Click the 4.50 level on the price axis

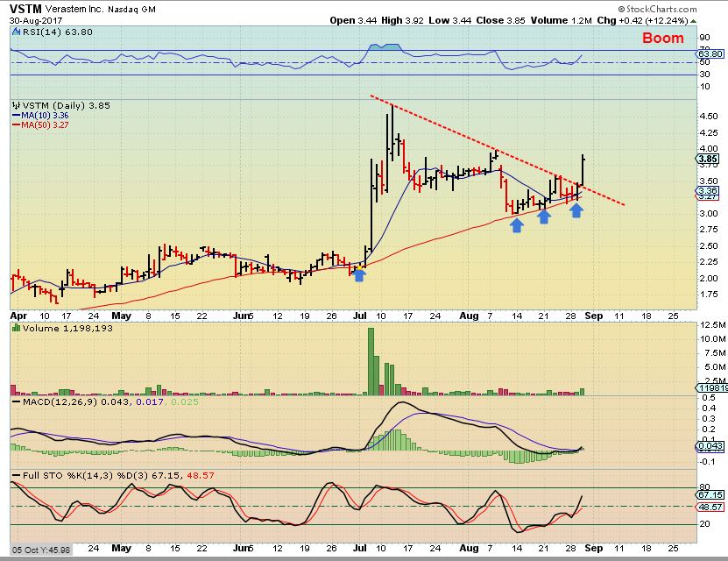[709, 116]
